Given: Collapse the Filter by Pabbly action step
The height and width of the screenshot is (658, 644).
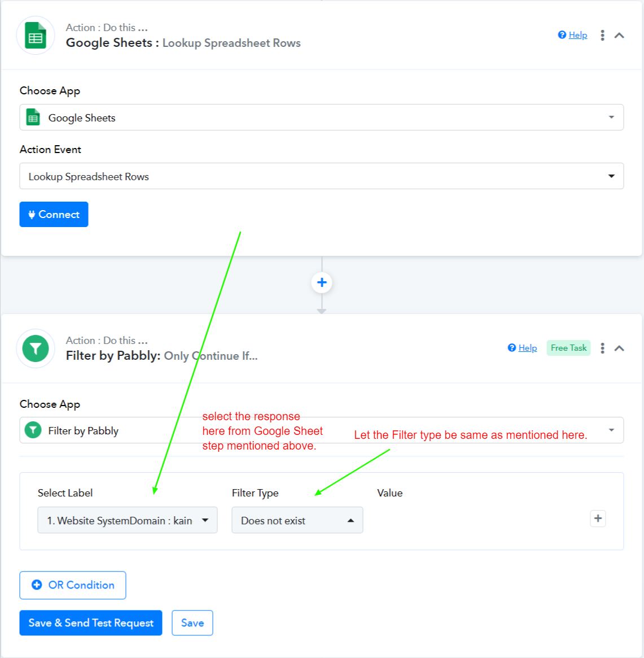Looking at the screenshot, I should click(x=619, y=348).
